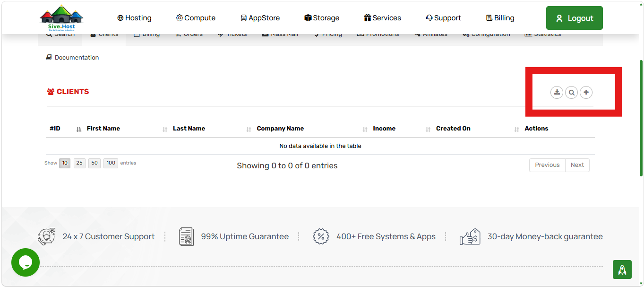Open the Compute menu
This screenshot has width=644, height=287.
pyautogui.click(x=196, y=18)
